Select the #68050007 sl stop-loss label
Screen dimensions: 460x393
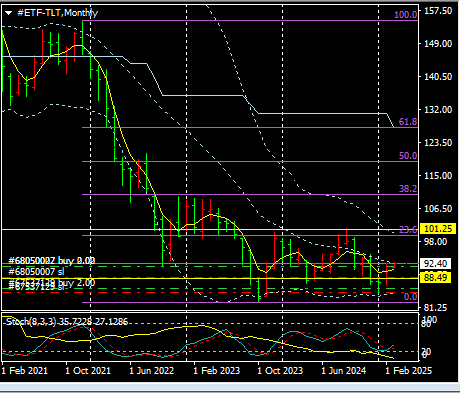[36, 272]
